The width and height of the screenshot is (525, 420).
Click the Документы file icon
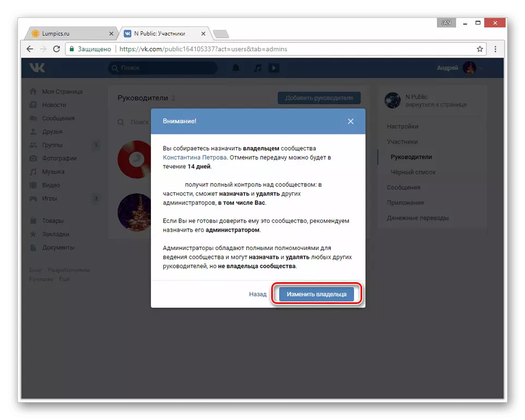click(x=33, y=247)
